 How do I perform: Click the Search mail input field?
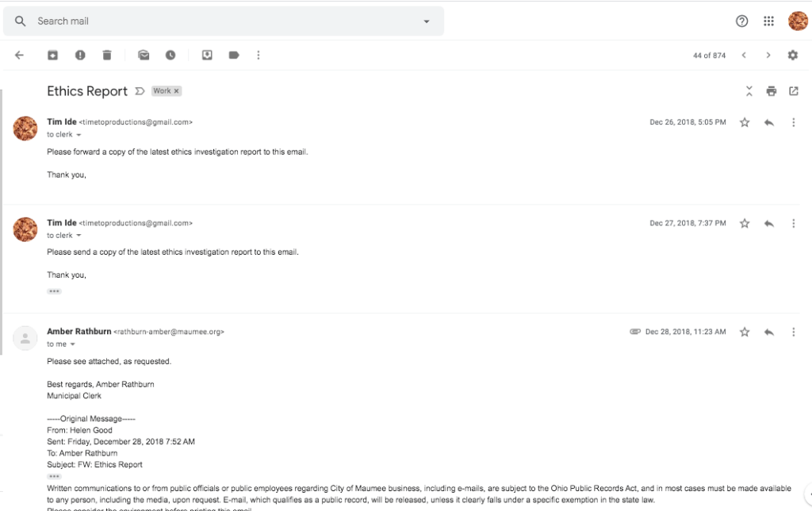pos(222,21)
